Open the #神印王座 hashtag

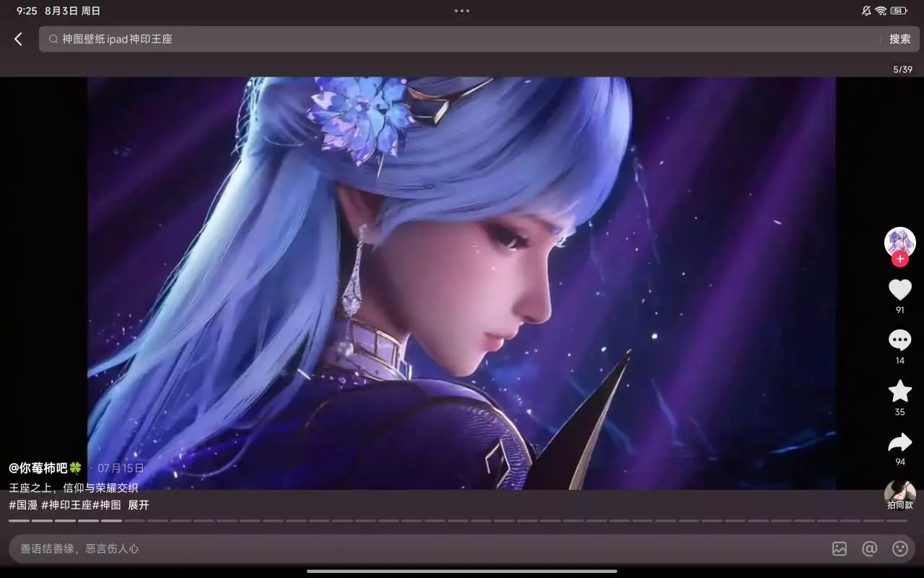(66, 505)
